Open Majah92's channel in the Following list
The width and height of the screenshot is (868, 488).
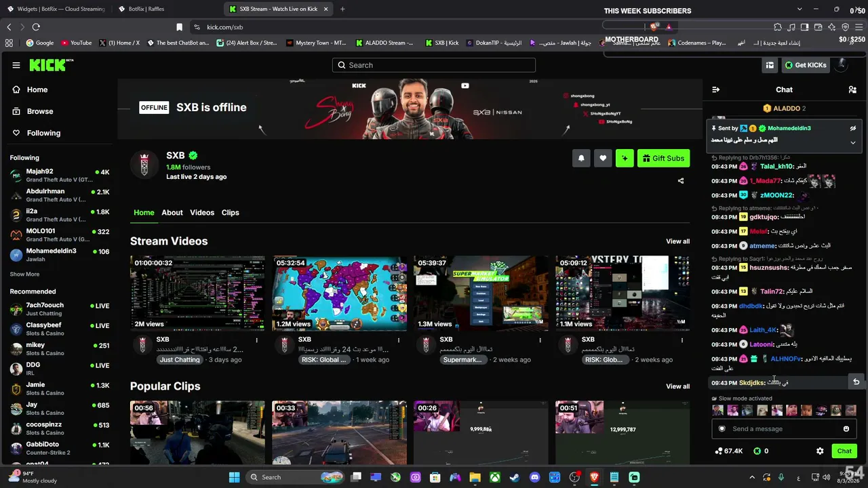click(60, 176)
